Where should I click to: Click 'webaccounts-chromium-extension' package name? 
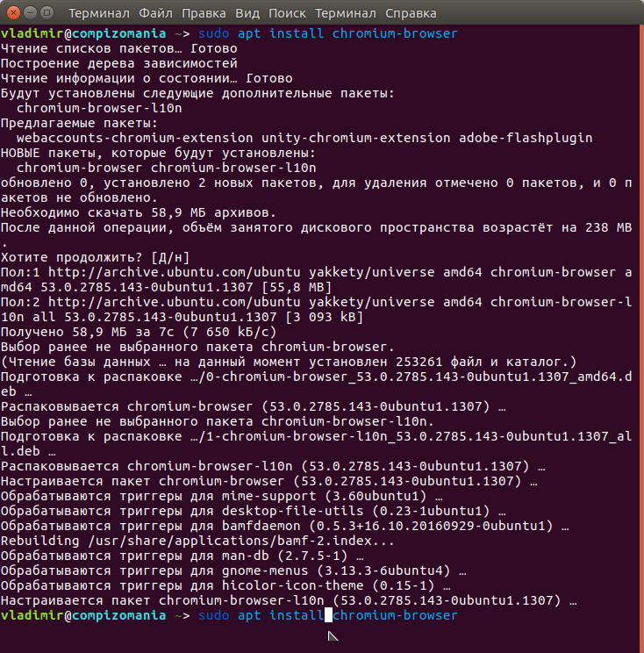pyautogui.click(x=135, y=138)
